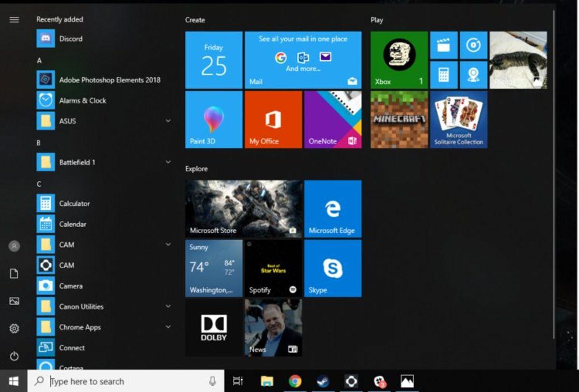Open Google Chrome from the taskbar

[295, 381]
